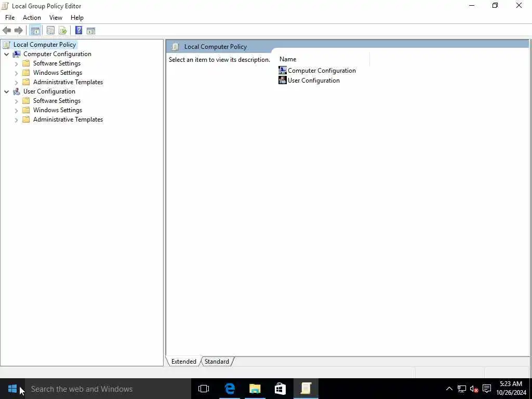Select Administrative Templates label under Computer Configuration
Screen dimensions: 532x399
pyautogui.click(x=68, y=82)
